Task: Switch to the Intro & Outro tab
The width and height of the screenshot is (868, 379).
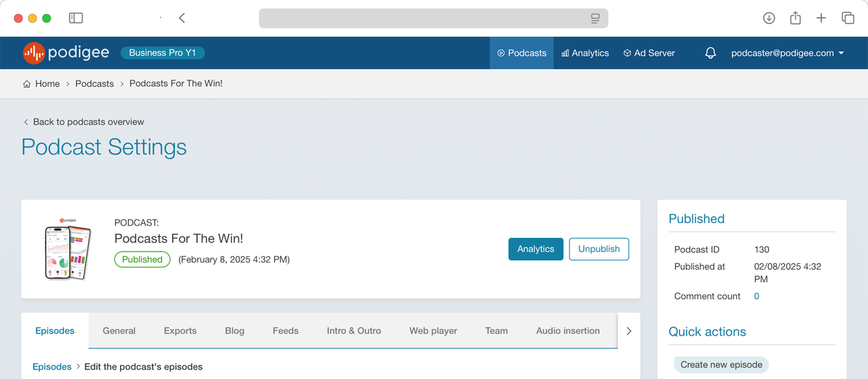Action: point(354,331)
